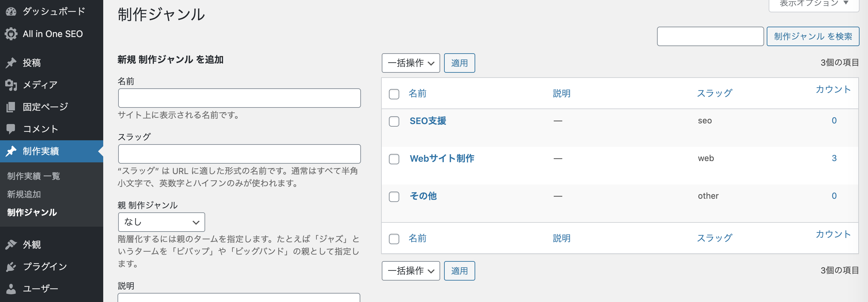Go to 新規追加 submenu item
This screenshot has height=302, width=868.
point(24,194)
